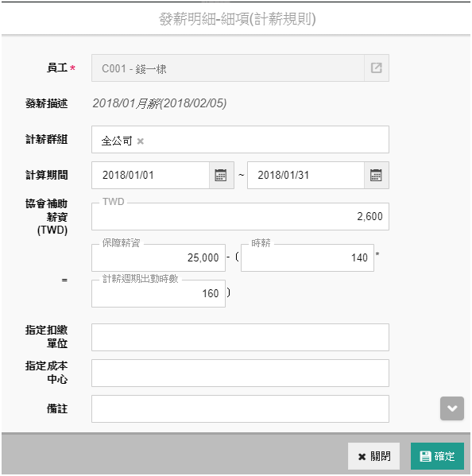Click the 備註 remarks input field
Image resolution: width=472 pixels, height=476 pixels.
(240, 409)
